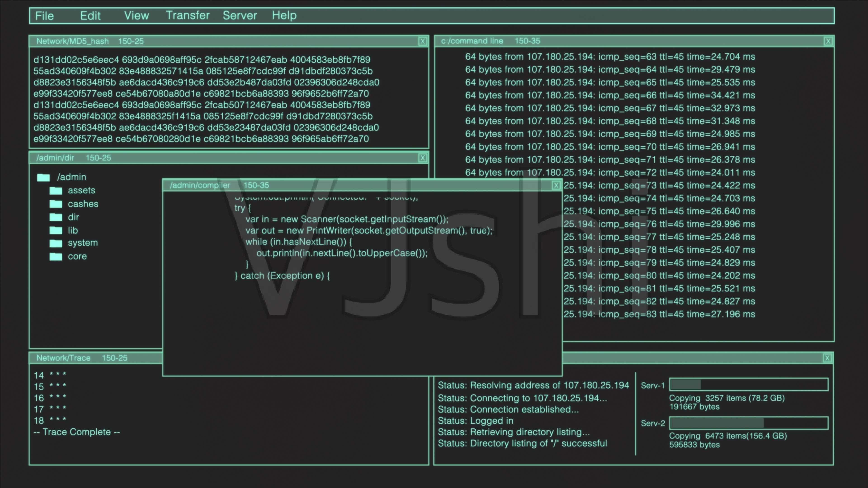
Task: Click the assets folder icon
Action: point(56,191)
